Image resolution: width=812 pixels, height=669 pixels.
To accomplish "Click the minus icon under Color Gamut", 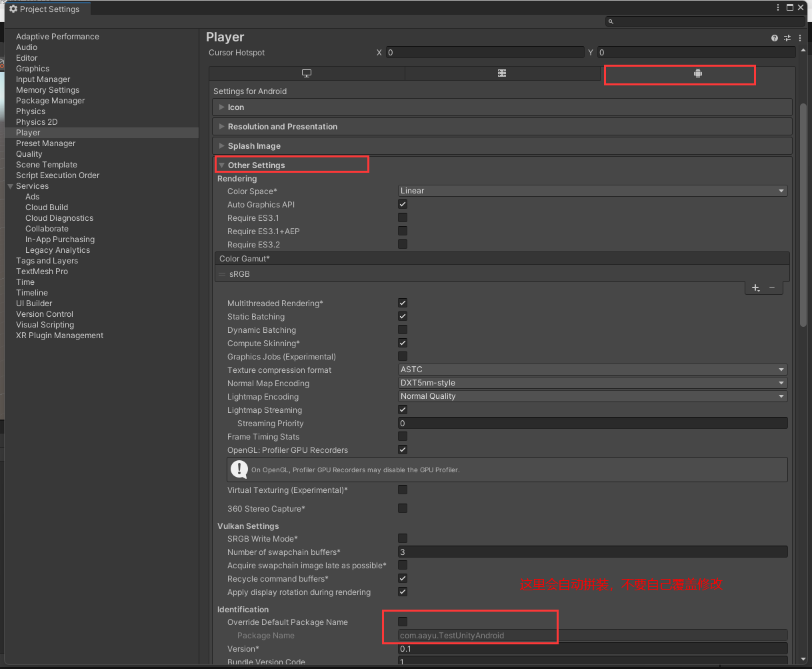I will (x=772, y=287).
